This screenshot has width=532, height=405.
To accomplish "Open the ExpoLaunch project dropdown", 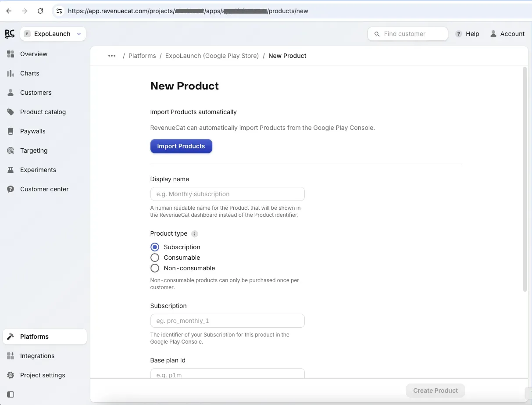I will [x=53, y=34].
